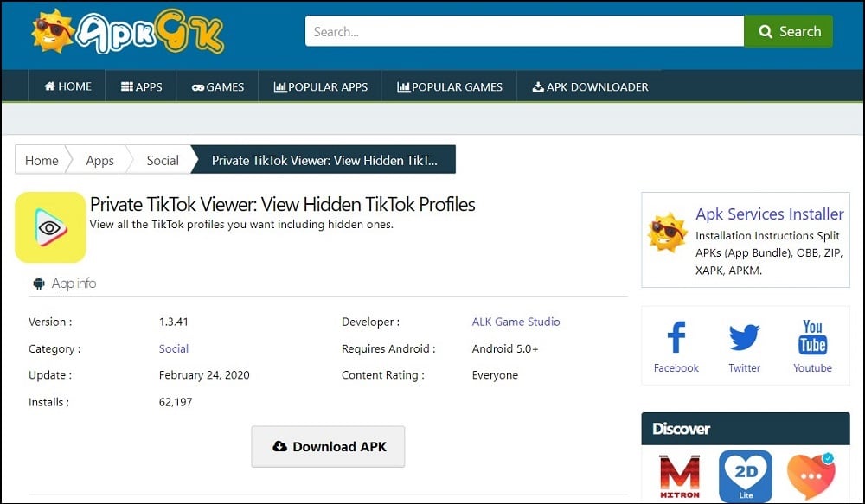Screen dimensions: 865x504
Task: Click inside the Search input field
Action: pyautogui.click(x=524, y=31)
